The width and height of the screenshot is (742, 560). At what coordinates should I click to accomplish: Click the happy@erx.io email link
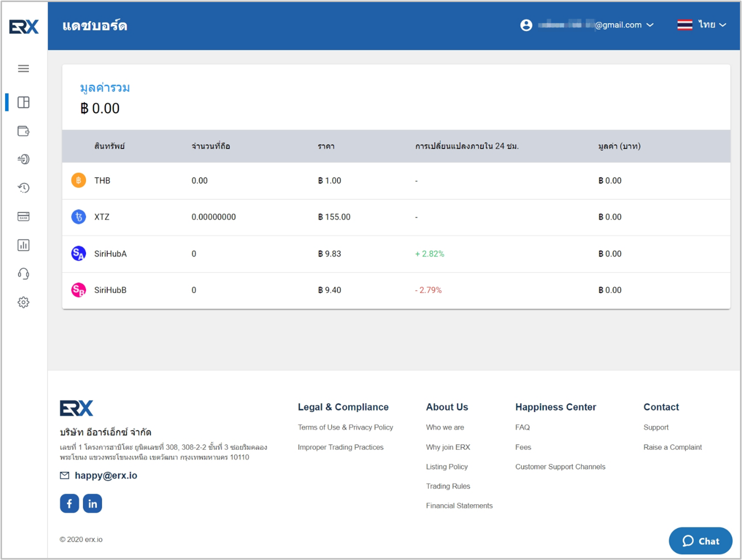tap(106, 475)
